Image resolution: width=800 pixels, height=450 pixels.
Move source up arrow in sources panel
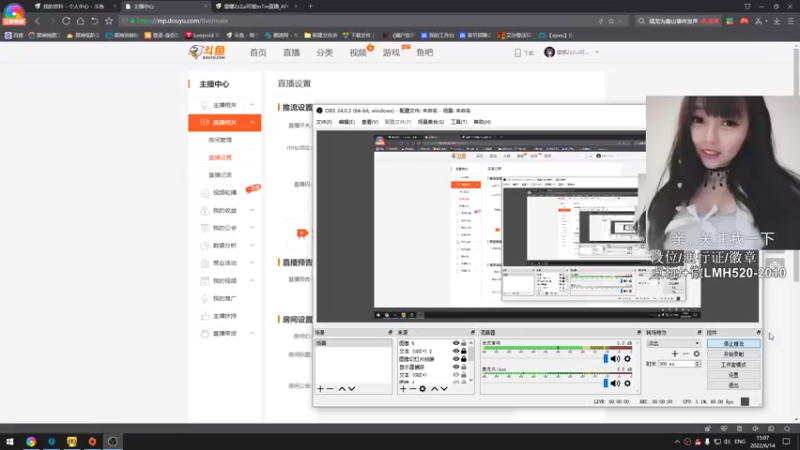(434, 389)
